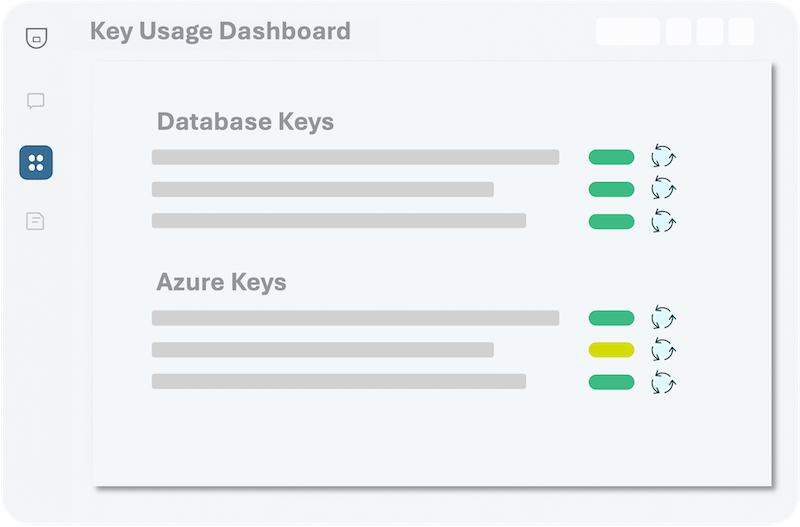Click the rightmost small header button
Image resolution: width=800 pixels, height=527 pixels.
pos(741,32)
